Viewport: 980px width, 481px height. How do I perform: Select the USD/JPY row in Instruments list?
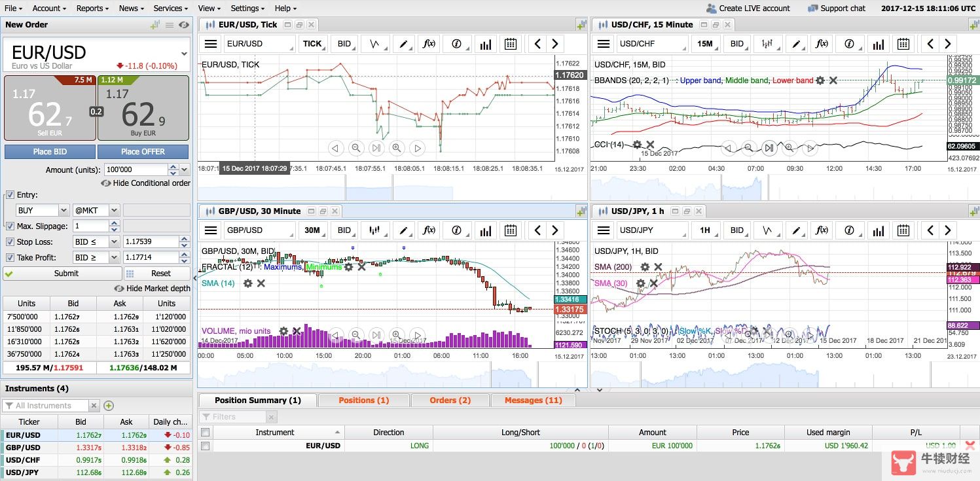point(97,472)
